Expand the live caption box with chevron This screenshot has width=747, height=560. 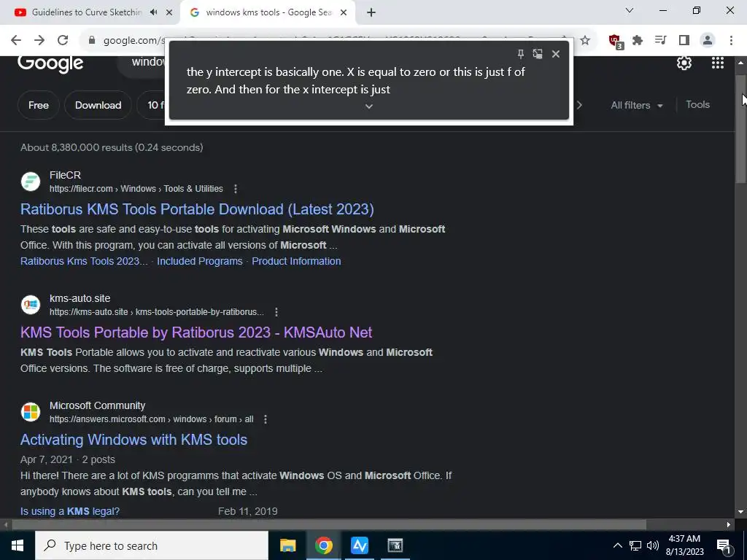368,106
